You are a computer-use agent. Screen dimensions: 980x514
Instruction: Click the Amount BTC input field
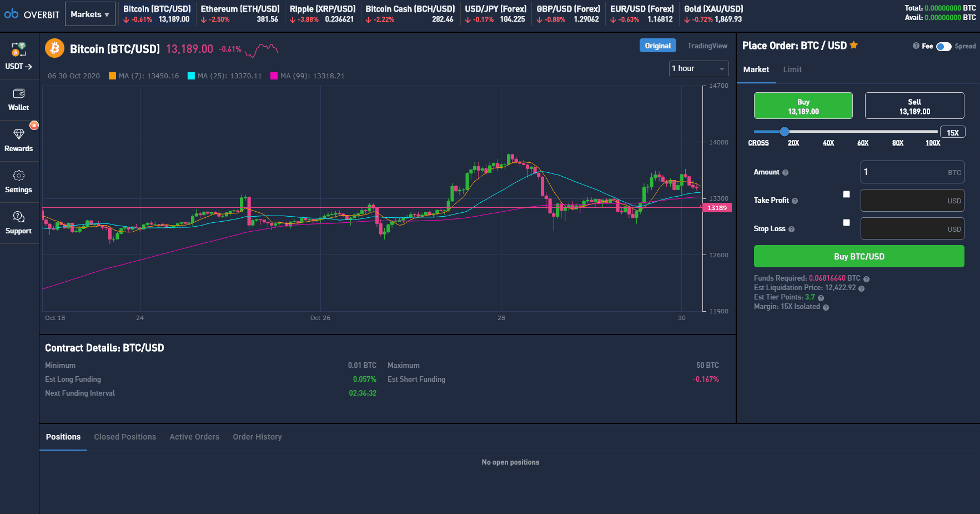coord(912,172)
